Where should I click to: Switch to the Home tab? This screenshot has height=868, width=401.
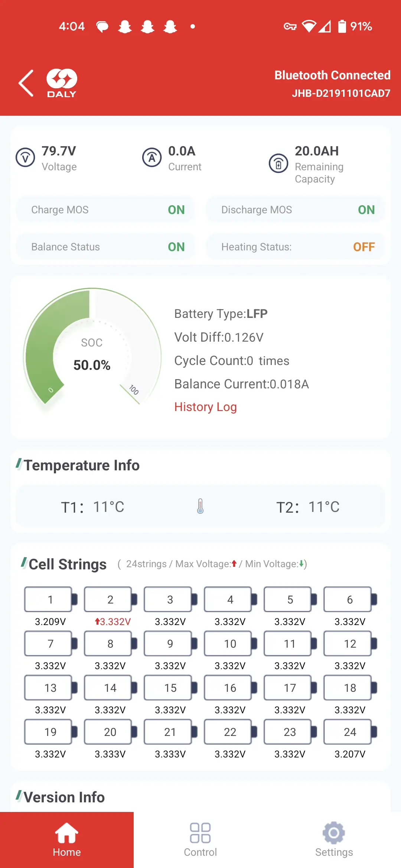pos(67,840)
